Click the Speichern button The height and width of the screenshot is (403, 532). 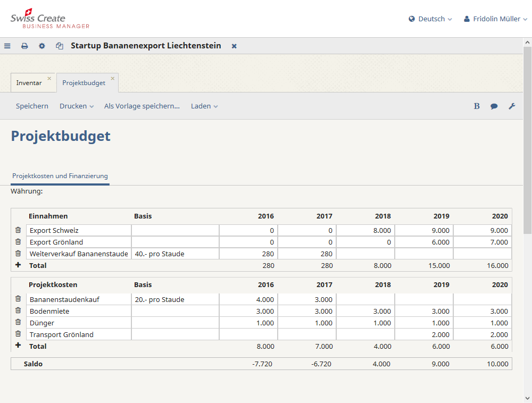[32, 106]
